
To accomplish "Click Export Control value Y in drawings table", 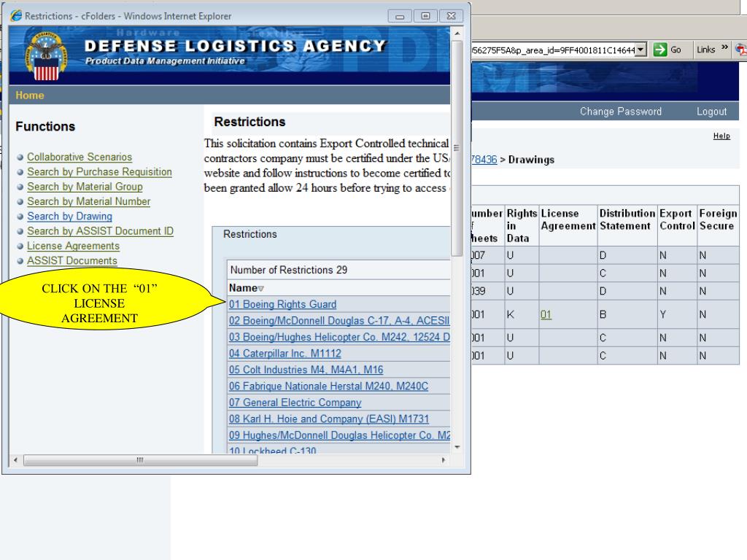I will 662,314.
